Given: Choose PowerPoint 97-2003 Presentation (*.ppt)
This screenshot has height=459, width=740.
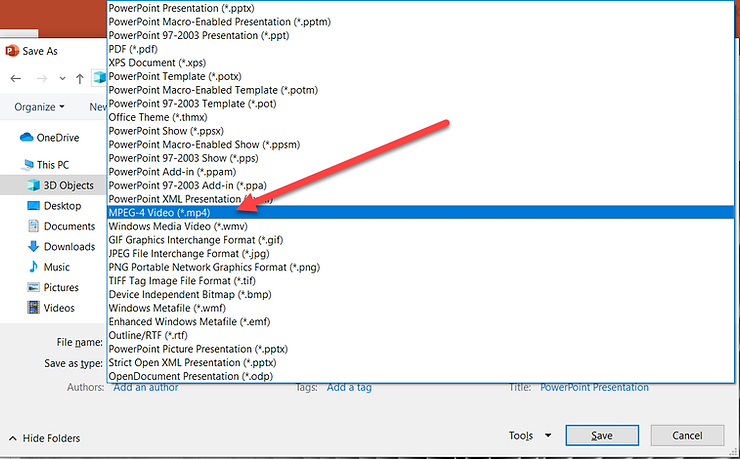Looking at the screenshot, I should (x=420, y=36).
